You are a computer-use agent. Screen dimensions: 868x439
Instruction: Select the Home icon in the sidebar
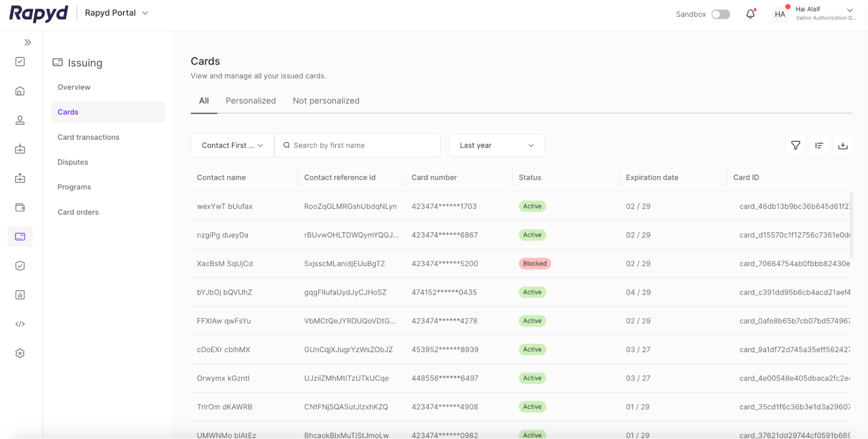(x=20, y=91)
